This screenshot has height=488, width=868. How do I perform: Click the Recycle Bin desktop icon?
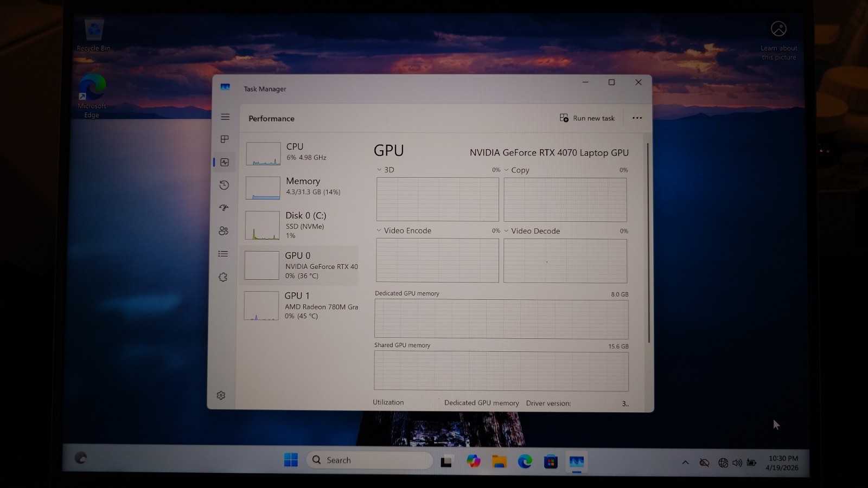coord(94,35)
